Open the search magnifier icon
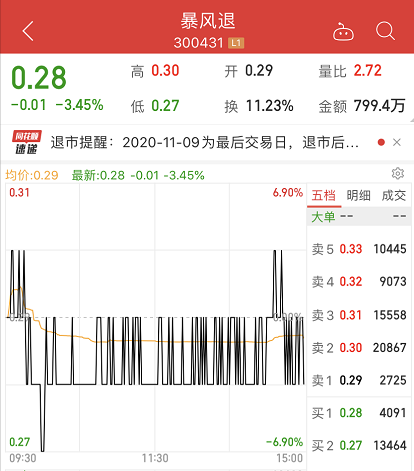Viewport: 414px width, 471px height. point(385,31)
